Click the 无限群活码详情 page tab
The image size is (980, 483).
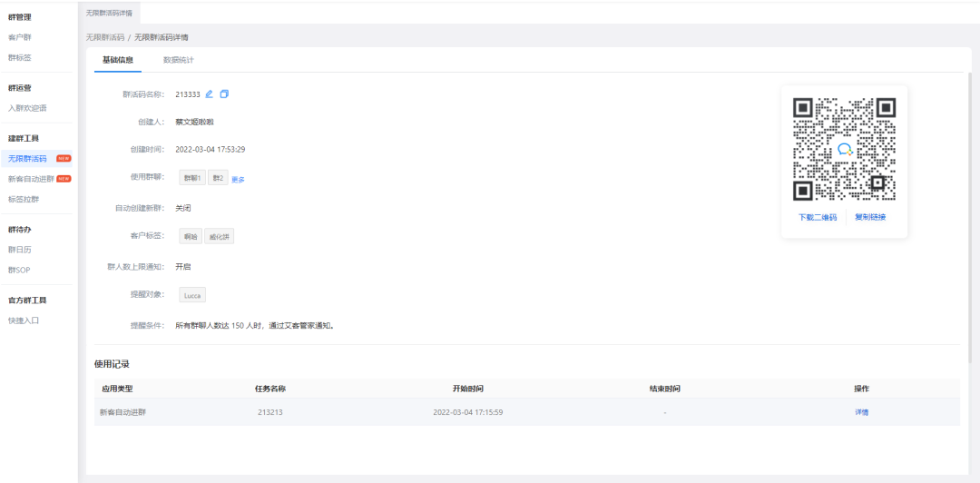point(110,13)
